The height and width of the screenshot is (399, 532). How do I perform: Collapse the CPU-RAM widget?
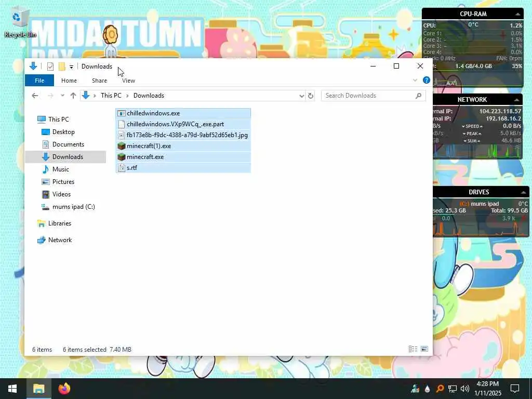(x=518, y=14)
